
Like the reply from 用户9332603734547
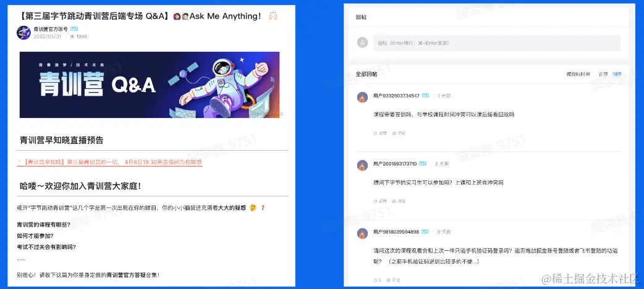(380, 133)
